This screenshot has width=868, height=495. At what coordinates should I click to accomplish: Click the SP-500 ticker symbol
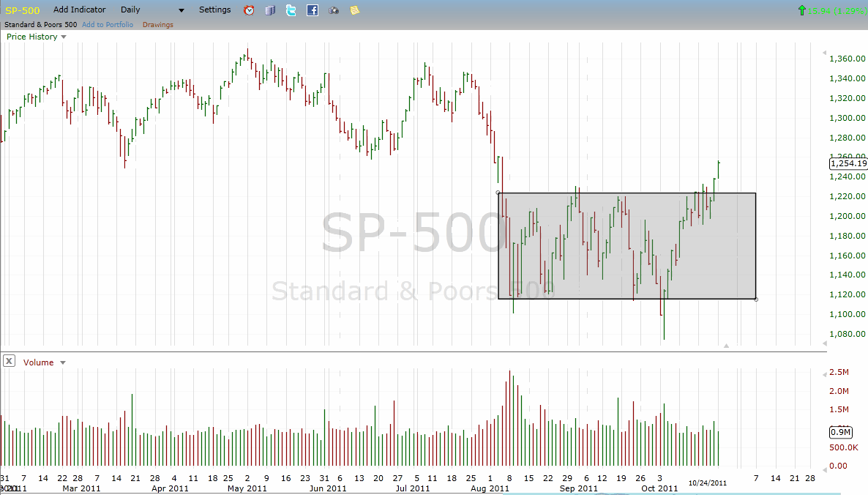pyautogui.click(x=22, y=10)
